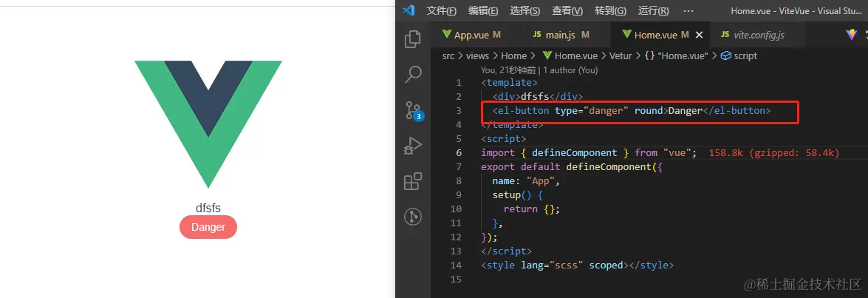Open the Run and Debug view
The image size is (868, 298).
[x=413, y=146]
